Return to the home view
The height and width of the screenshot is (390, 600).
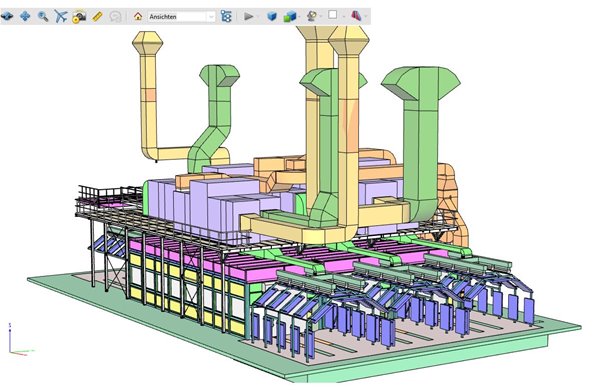point(138,16)
